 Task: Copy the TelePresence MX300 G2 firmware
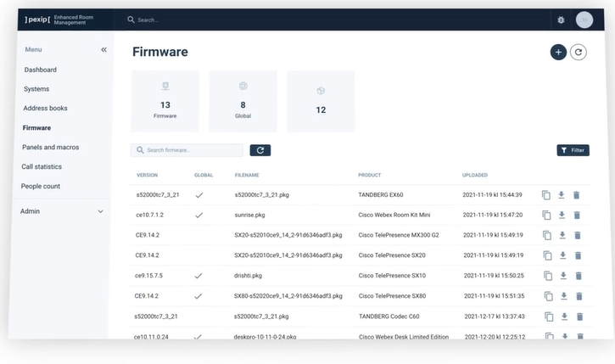pos(547,235)
